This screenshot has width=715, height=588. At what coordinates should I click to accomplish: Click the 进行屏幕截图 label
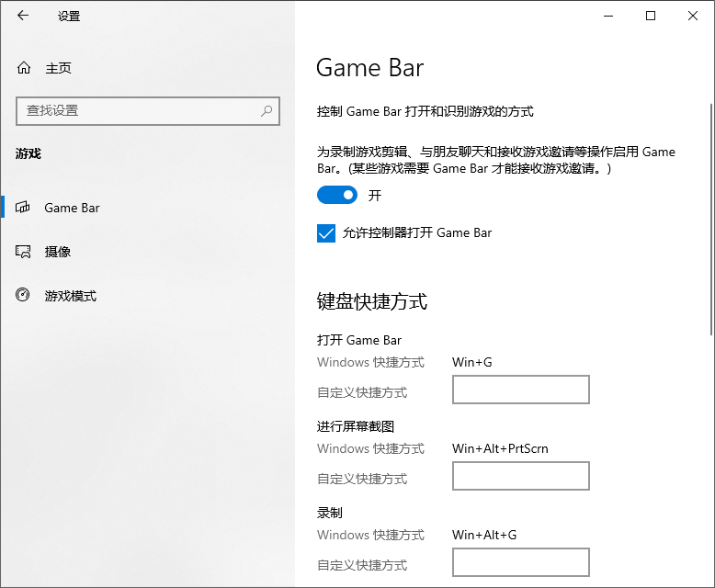pyautogui.click(x=356, y=426)
